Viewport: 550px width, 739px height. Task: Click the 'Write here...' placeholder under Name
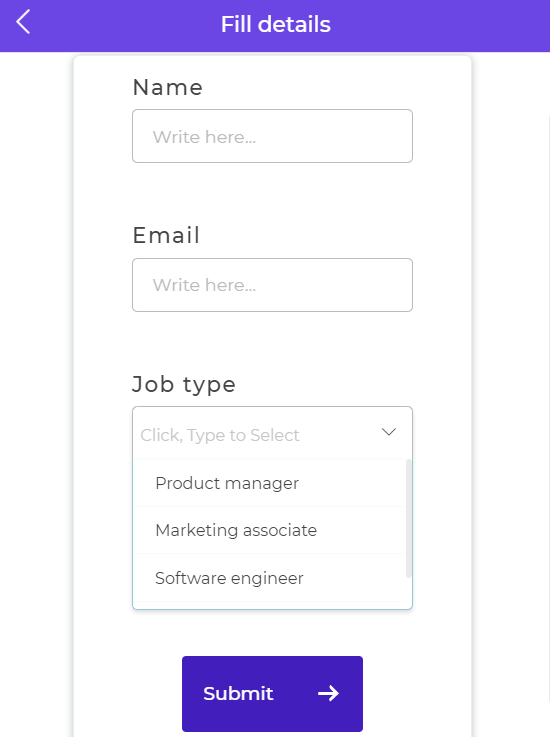[x=204, y=137]
